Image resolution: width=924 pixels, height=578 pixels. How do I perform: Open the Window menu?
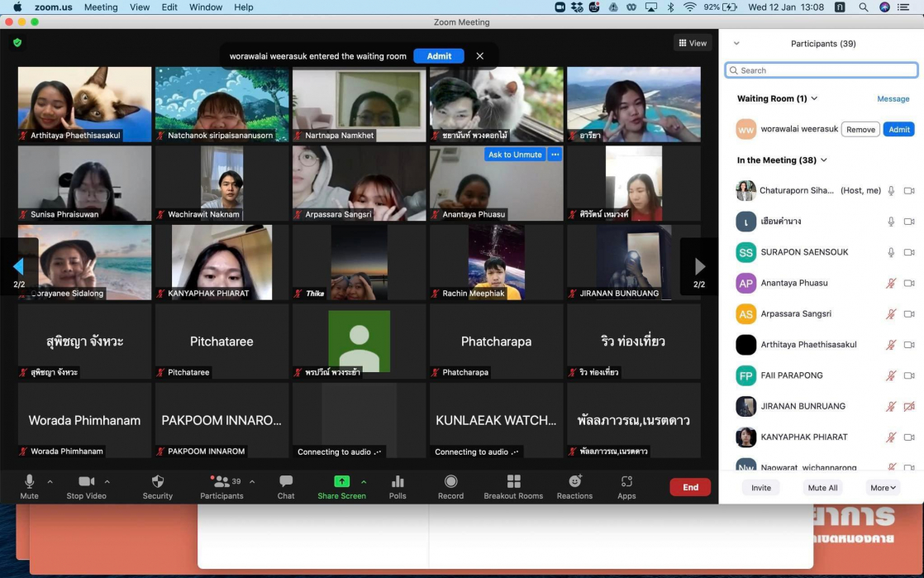(206, 7)
